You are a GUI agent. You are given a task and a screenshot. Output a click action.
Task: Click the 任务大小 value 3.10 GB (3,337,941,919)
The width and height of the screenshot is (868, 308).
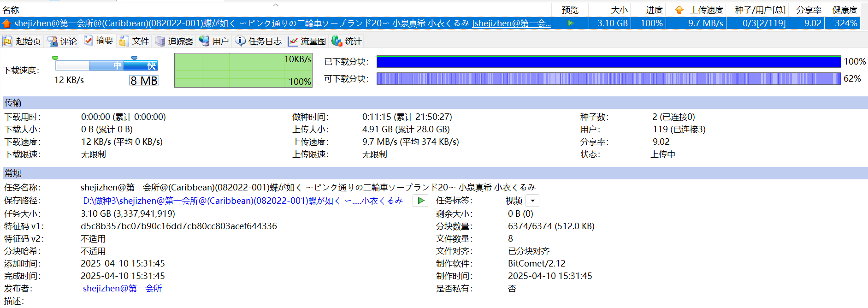128,213
